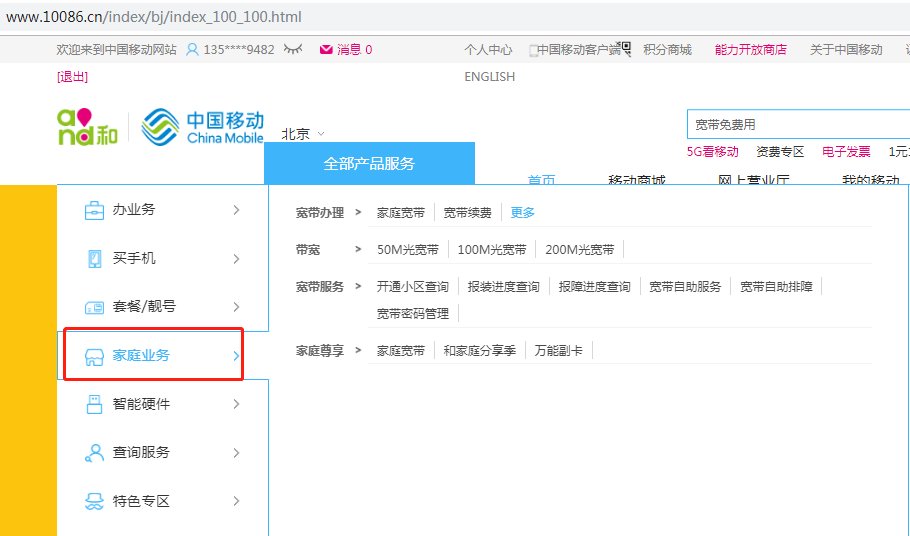Viewport: 910px width, 536px height.
Task: Click the browser address bar URL
Action: [154, 17]
